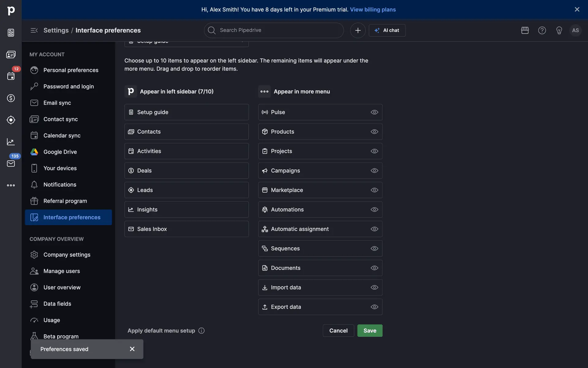This screenshot has height=368, width=588.
Task: Click the help question mark icon
Action: coord(542,30)
